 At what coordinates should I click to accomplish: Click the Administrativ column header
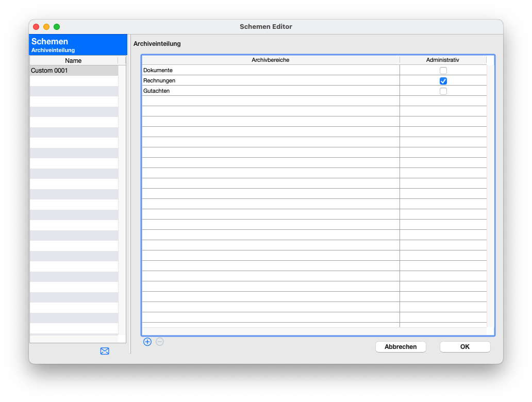pyautogui.click(x=442, y=60)
